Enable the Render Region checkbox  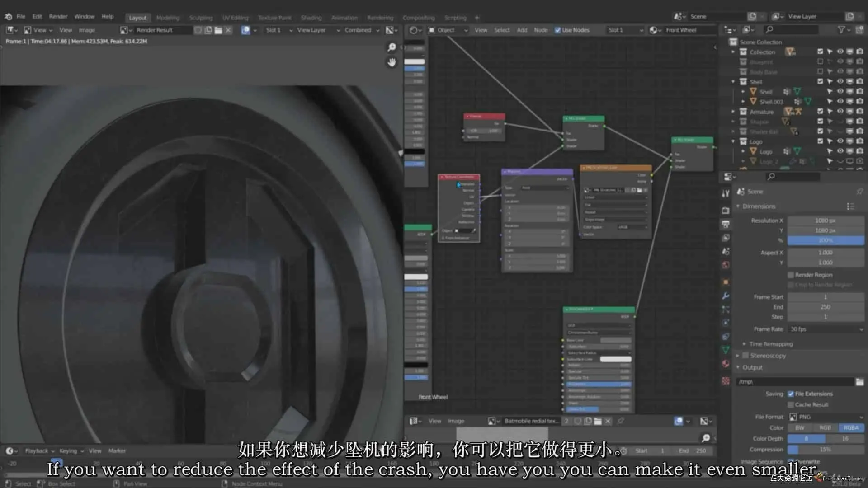[791, 275]
